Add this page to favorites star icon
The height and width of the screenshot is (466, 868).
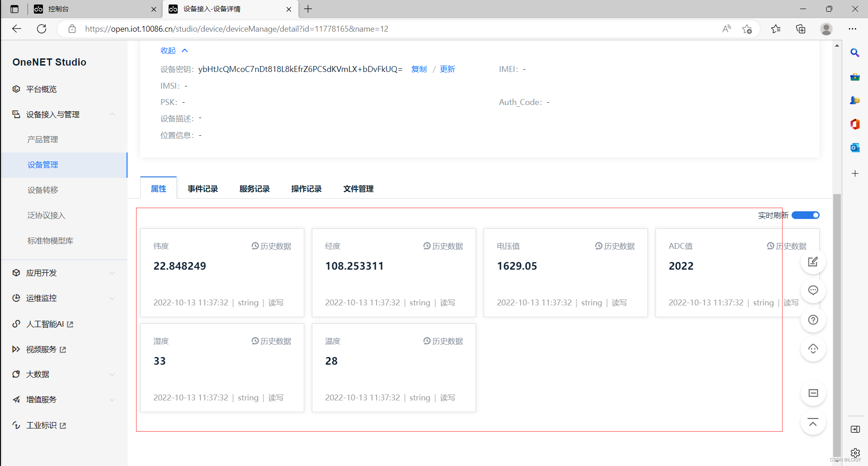pos(747,29)
